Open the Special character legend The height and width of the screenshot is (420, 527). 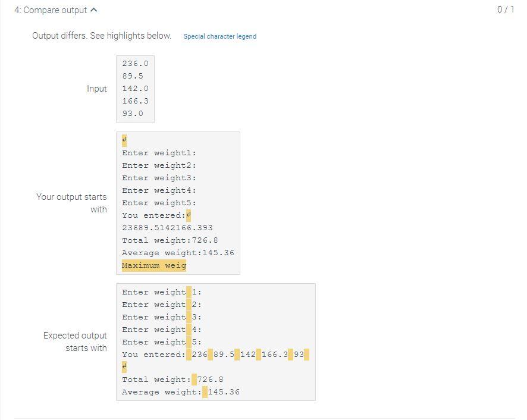pos(219,36)
